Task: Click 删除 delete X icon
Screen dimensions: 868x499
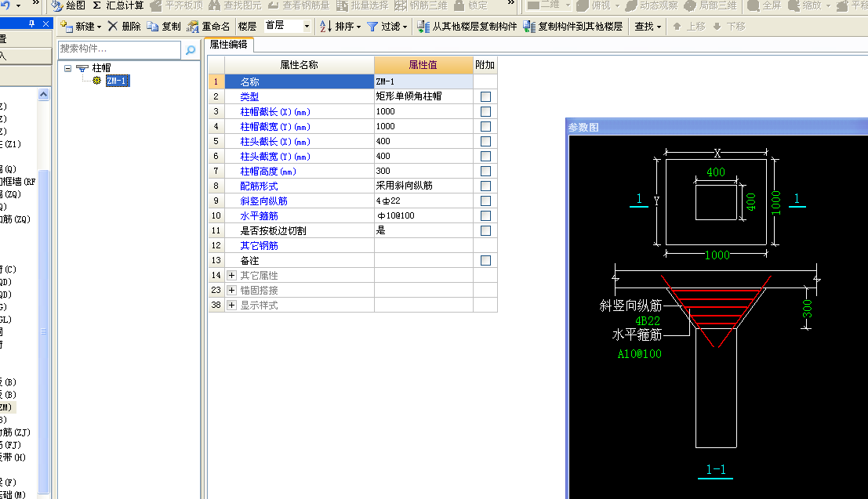Action: pos(112,26)
